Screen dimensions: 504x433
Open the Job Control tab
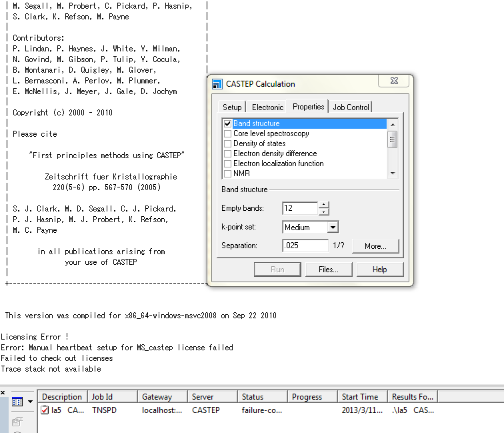[x=351, y=107]
